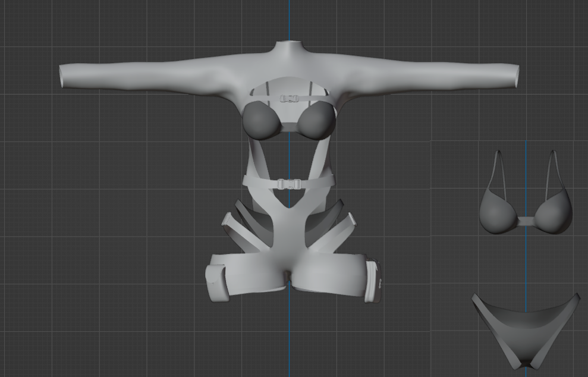
Task: Click the end of the screen-right arm
Action: pos(515,76)
